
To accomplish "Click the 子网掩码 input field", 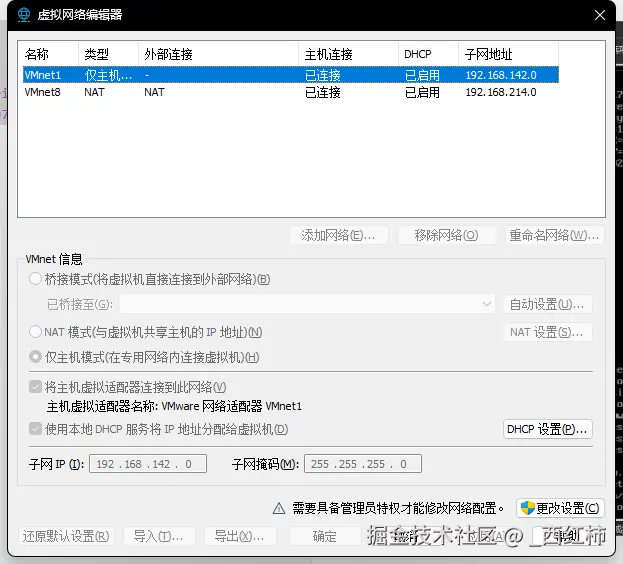I will click(x=363, y=464).
